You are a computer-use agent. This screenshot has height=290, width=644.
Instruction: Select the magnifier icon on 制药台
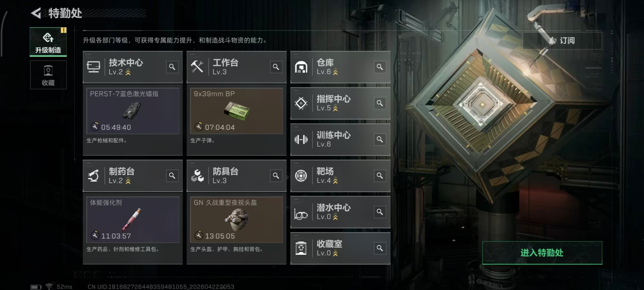(x=172, y=176)
